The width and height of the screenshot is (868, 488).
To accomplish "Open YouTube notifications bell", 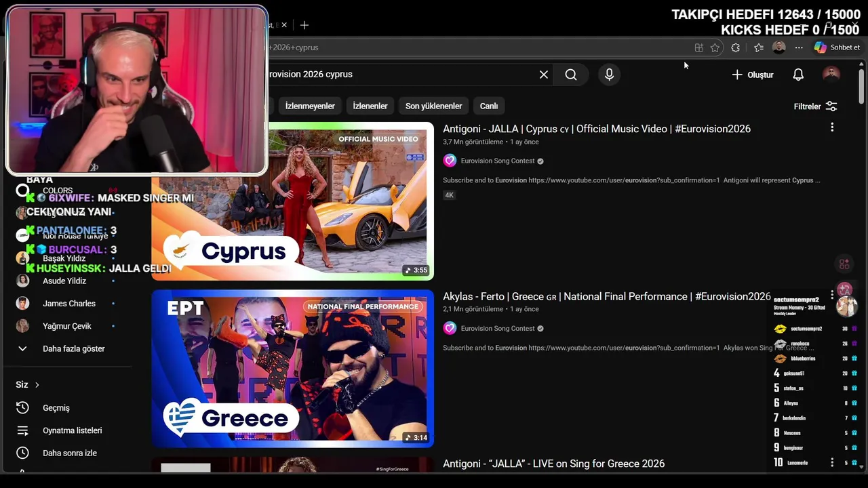I will coord(798,75).
